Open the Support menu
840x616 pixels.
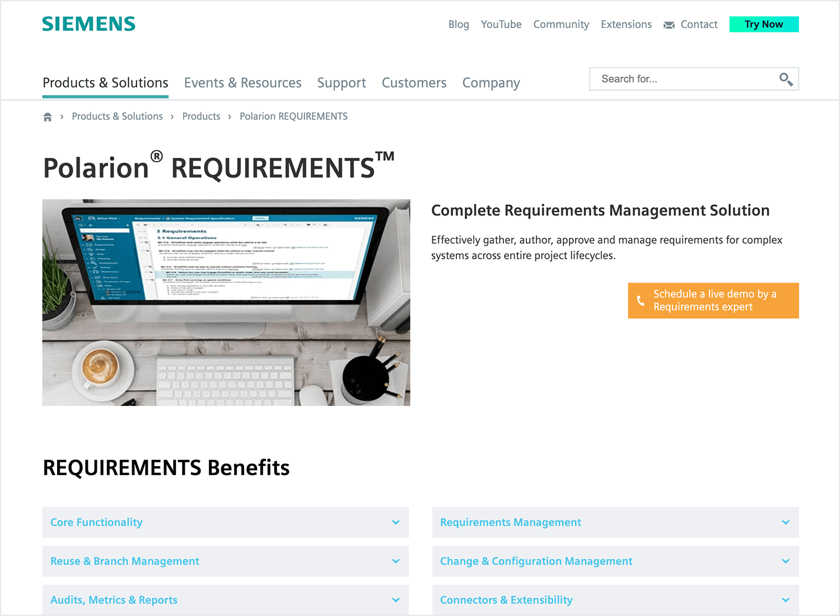click(x=342, y=83)
